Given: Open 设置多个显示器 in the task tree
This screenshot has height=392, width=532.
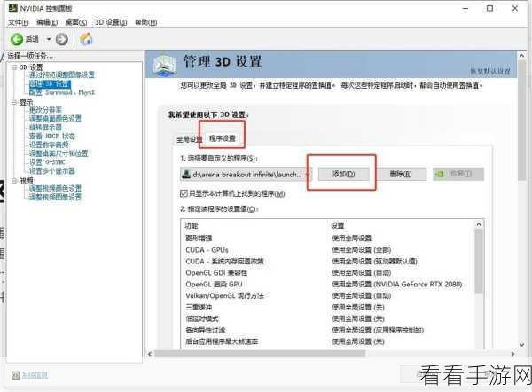Looking at the screenshot, I should pos(52,170).
